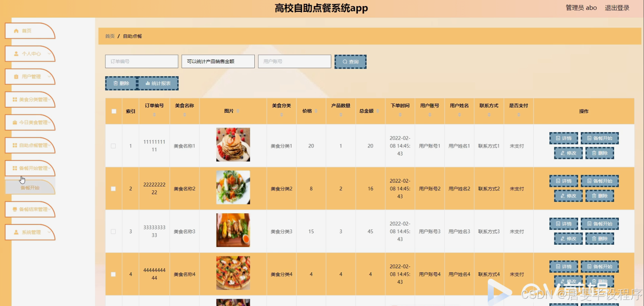Open grilled food image of 美食名称3

coord(233,230)
